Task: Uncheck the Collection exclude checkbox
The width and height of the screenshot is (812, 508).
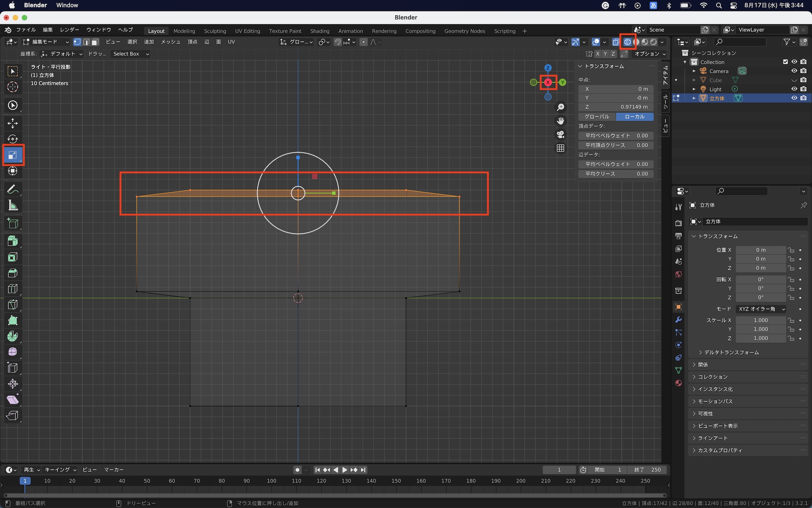Action: (785, 62)
